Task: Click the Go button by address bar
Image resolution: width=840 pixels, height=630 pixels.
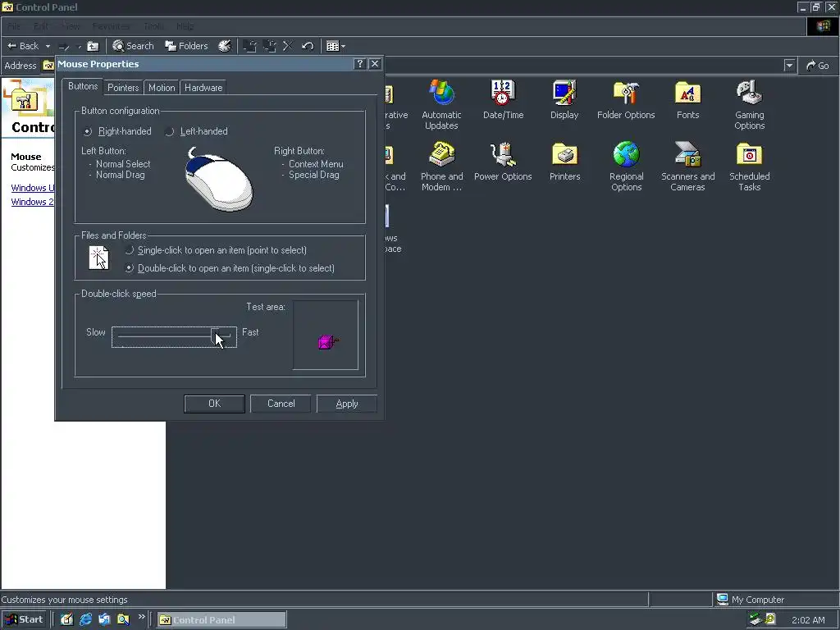Action: (x=818, y=66)
